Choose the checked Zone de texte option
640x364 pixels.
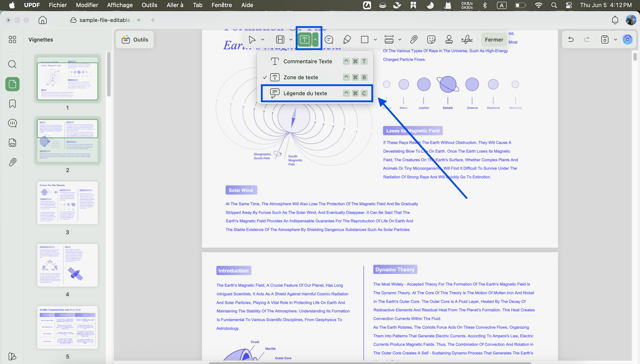[315, 77]
